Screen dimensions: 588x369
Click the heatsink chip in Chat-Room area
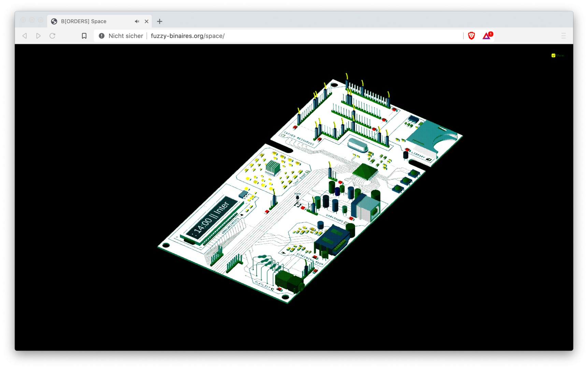272,167
